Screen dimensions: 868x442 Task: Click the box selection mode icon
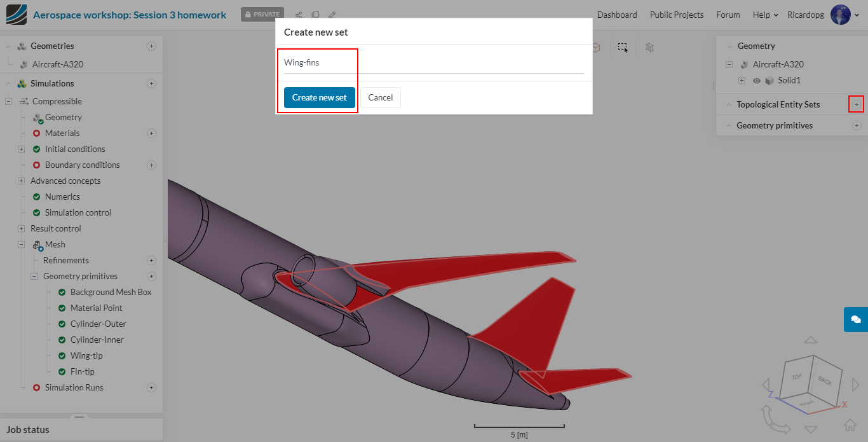(623, 47)
